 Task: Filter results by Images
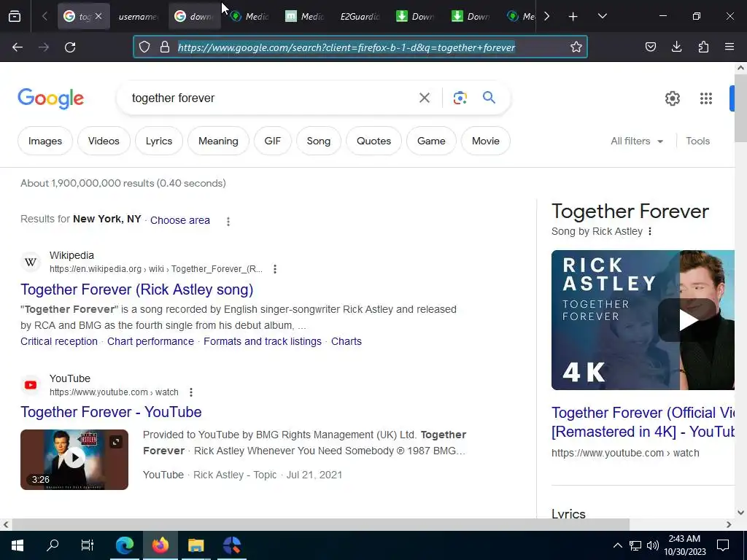(45, 141)
